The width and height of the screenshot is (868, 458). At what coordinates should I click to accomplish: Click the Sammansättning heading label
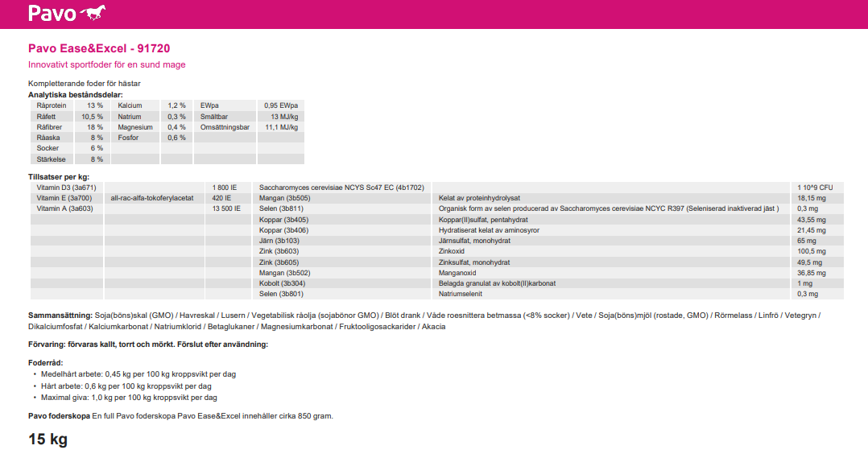click(60, 316)
